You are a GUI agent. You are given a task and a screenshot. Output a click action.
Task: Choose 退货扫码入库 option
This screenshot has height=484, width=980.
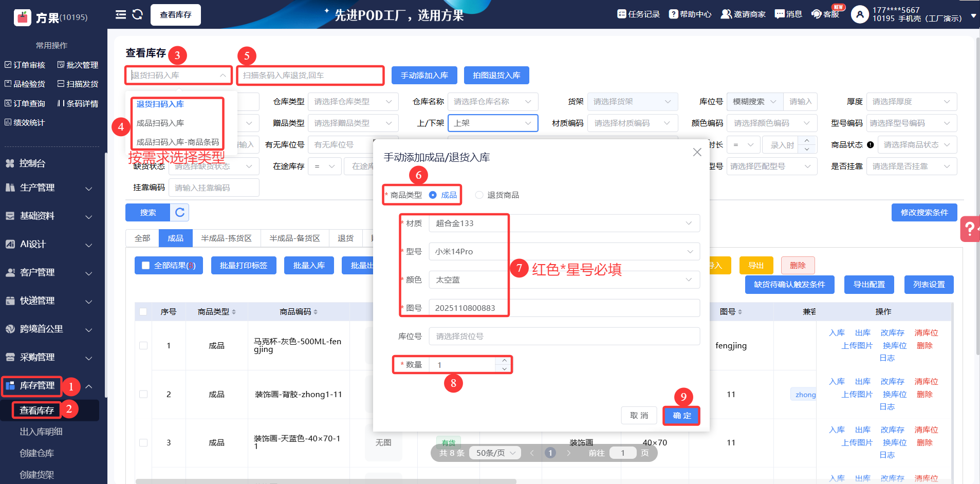click(160, 104)
